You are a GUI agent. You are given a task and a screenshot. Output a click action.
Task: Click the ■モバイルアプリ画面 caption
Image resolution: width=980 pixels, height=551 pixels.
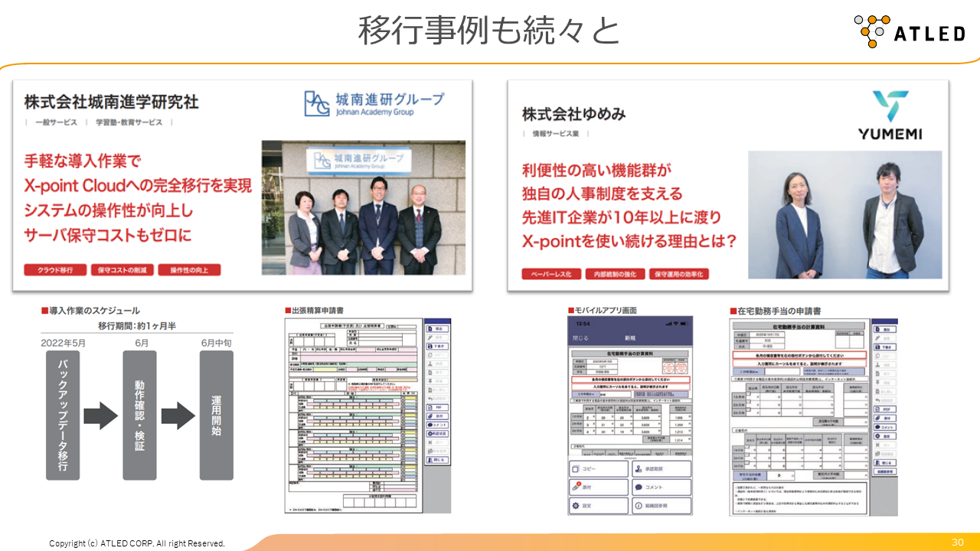pos(603,311)
